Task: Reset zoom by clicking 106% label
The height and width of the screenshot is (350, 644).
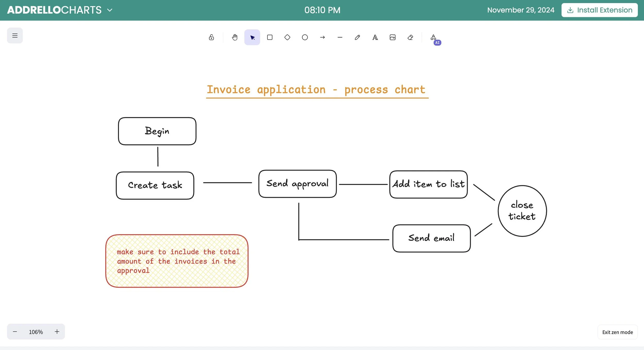Action: click(x=36, y=332)
